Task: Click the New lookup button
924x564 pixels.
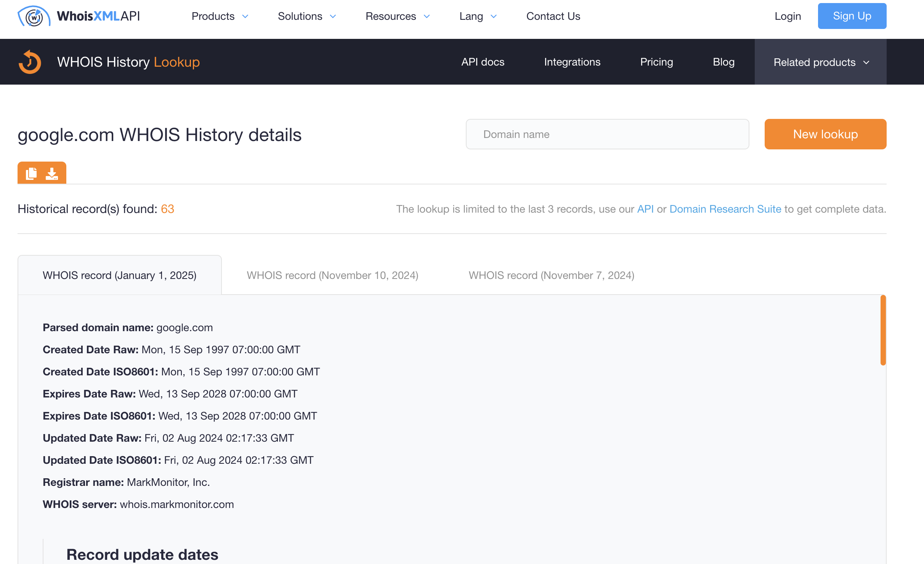Action: 825,134
